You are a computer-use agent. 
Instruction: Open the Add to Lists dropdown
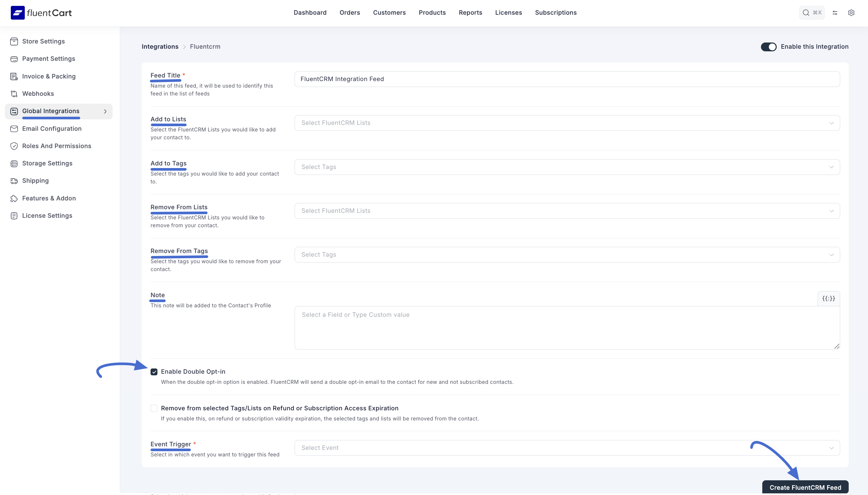567,123
